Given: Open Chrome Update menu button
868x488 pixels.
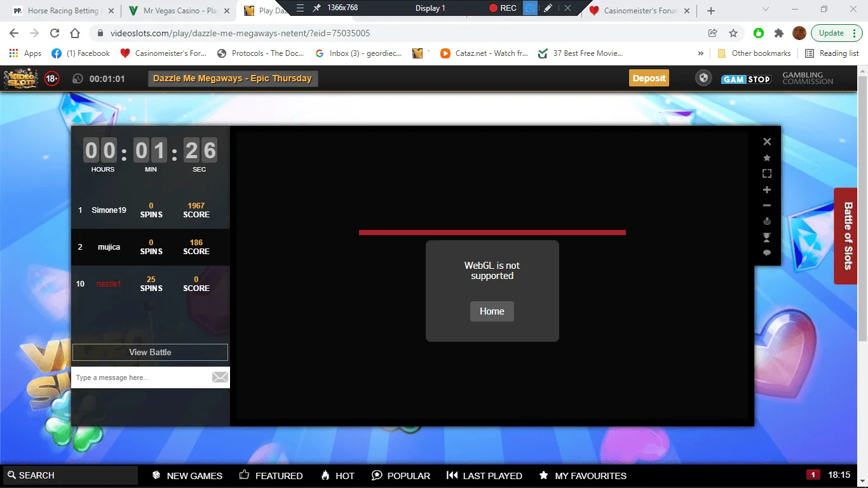Looking at the screenshot, I should [836, 33].
